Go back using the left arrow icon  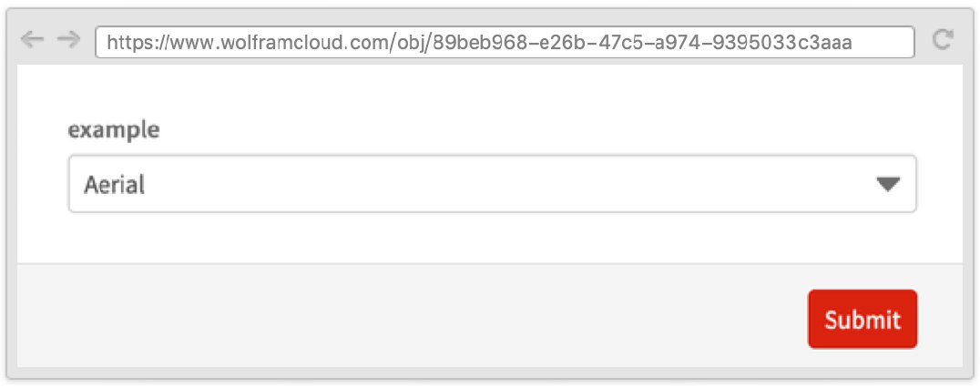click(32, 40)
